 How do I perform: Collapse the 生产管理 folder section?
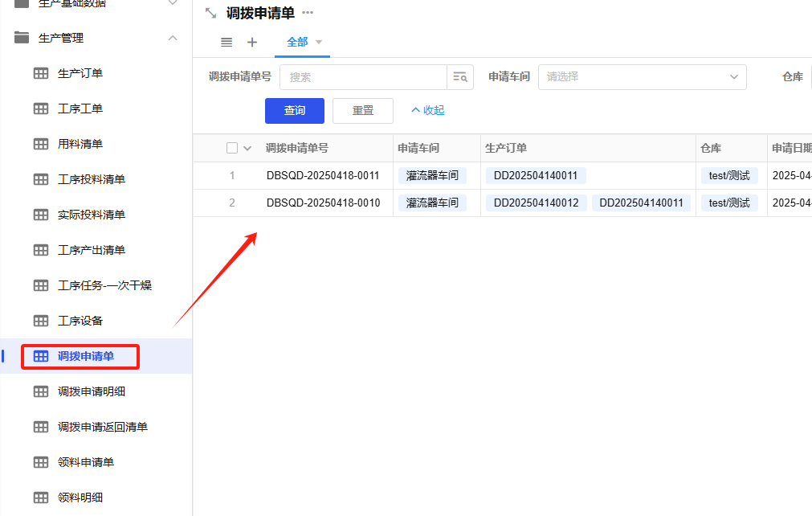[170, 37]
